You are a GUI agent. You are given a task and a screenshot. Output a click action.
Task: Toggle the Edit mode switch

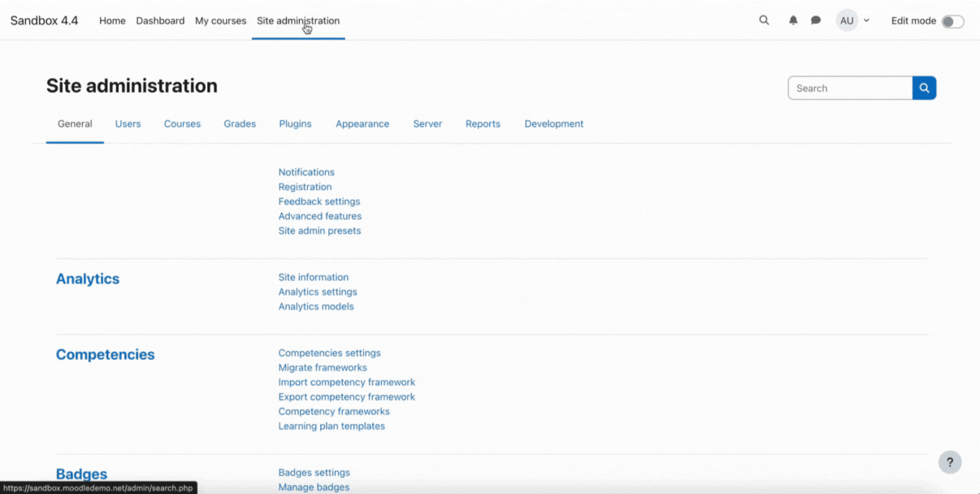tap(952, 21)
